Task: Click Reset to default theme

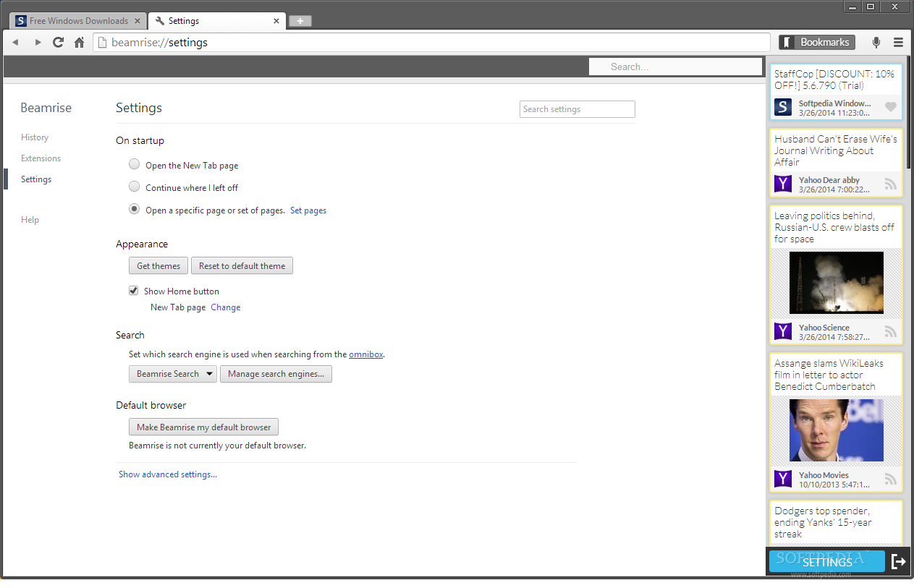Action: (x=242, y=266)
